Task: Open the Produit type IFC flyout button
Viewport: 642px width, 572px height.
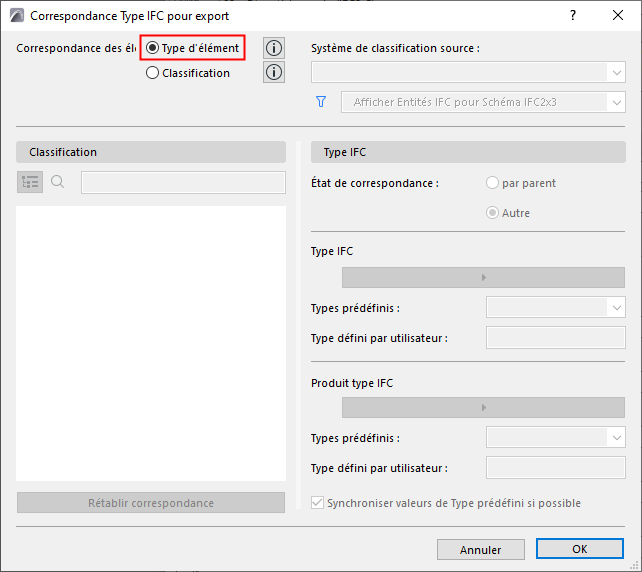Action: [483, 407]
